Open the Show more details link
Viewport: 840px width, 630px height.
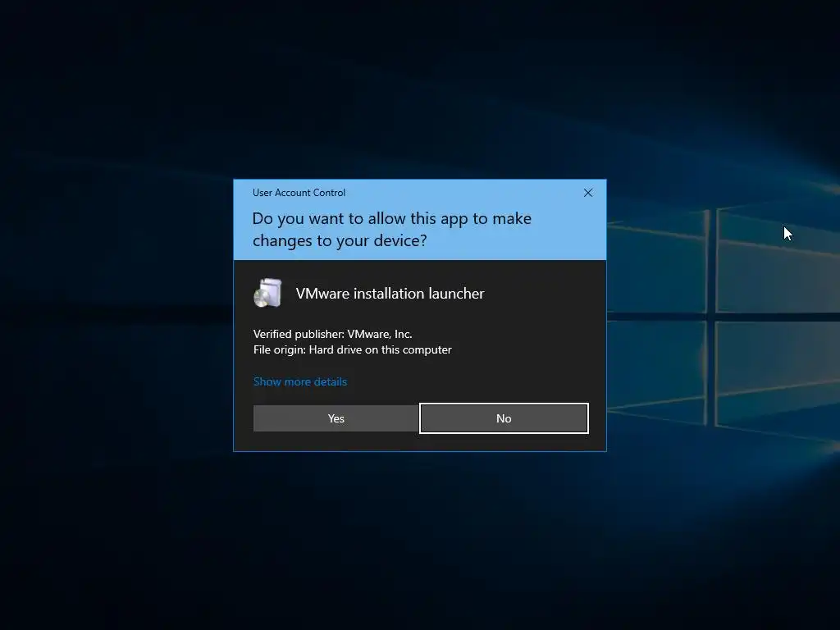300,381
